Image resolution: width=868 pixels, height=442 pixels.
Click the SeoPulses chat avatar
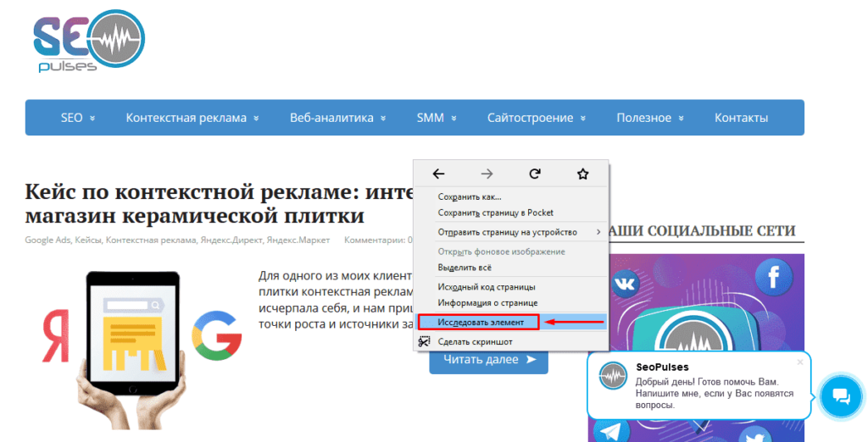pyautogui.click(x=613, y=376)
